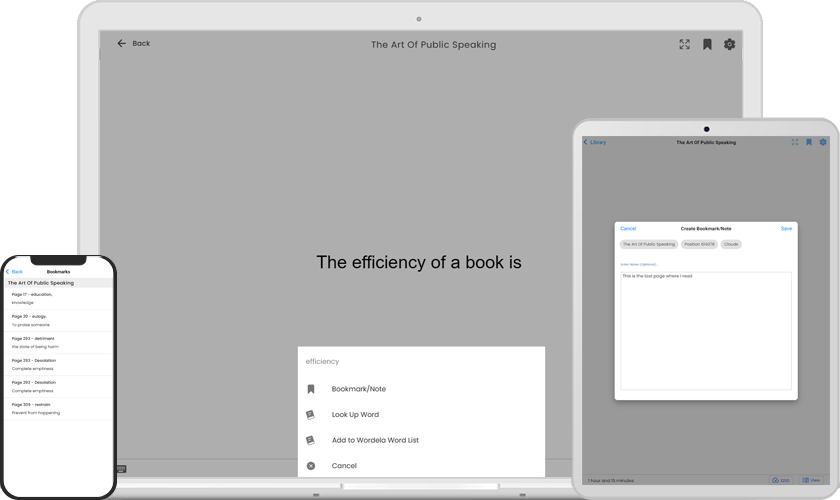Tap Library back link on the tablet
This screenshot has width=840, height=500.
click(595, 143)
